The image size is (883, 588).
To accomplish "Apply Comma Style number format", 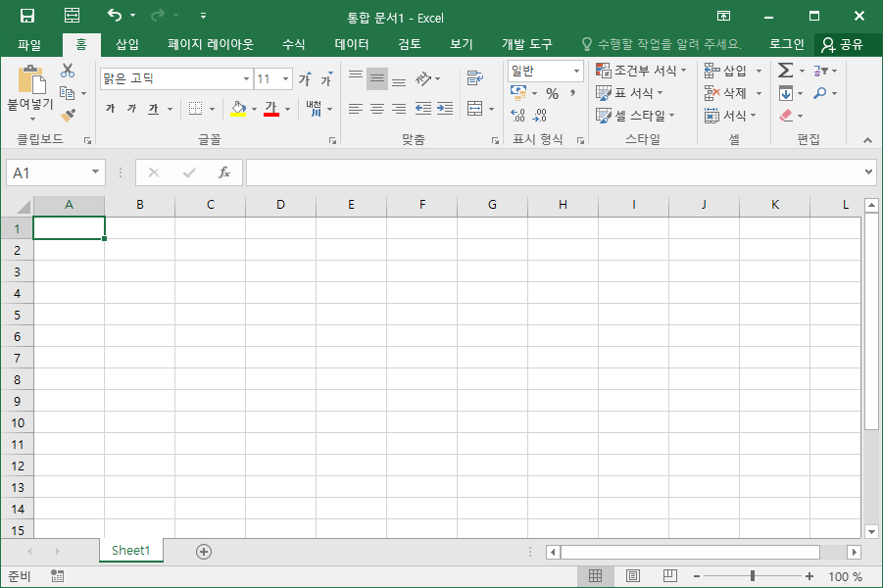I will pos(572,93).
